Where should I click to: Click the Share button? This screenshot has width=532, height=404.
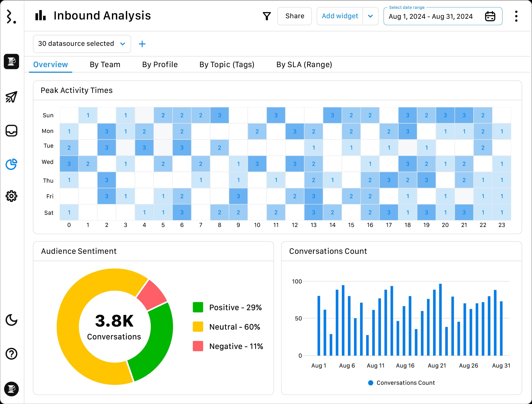294,16
